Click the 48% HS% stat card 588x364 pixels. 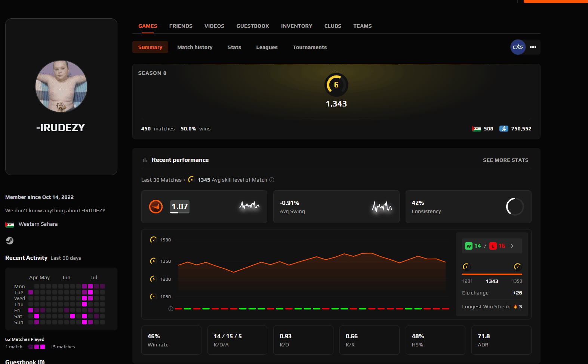(x=435, y=340)
